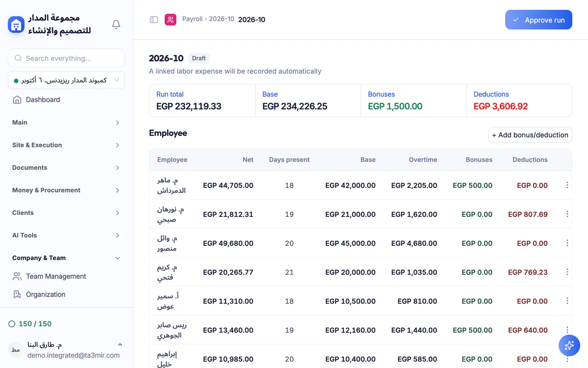
Task: Click the pink Payroll module icon
Action: (171, 20)
